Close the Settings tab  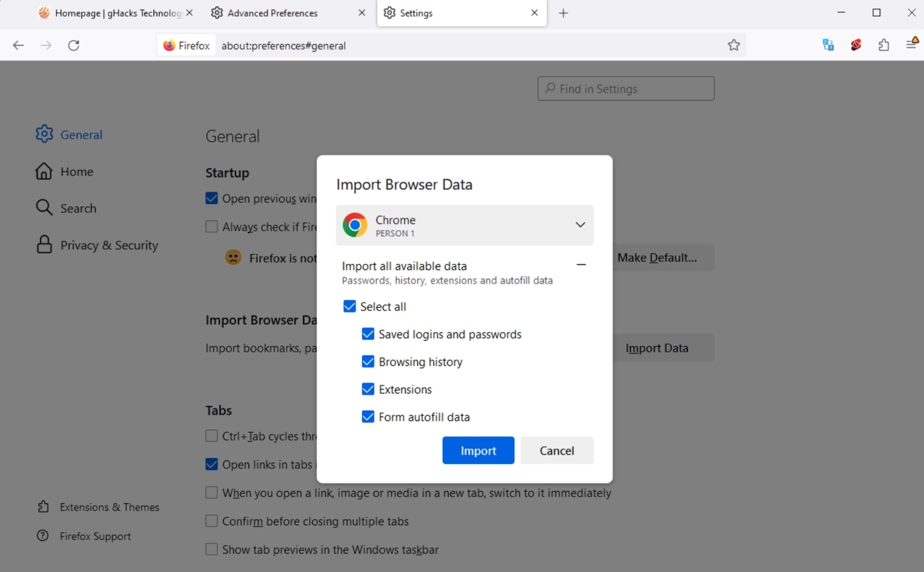[535, 13]
